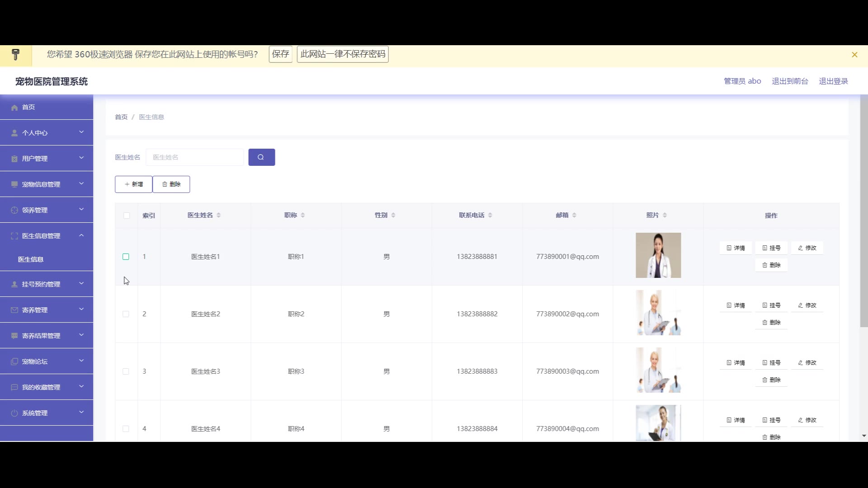Viewport: 868px width, 488px height.
Task: Click the 职称3 table cell
Action: coord(296,371)
